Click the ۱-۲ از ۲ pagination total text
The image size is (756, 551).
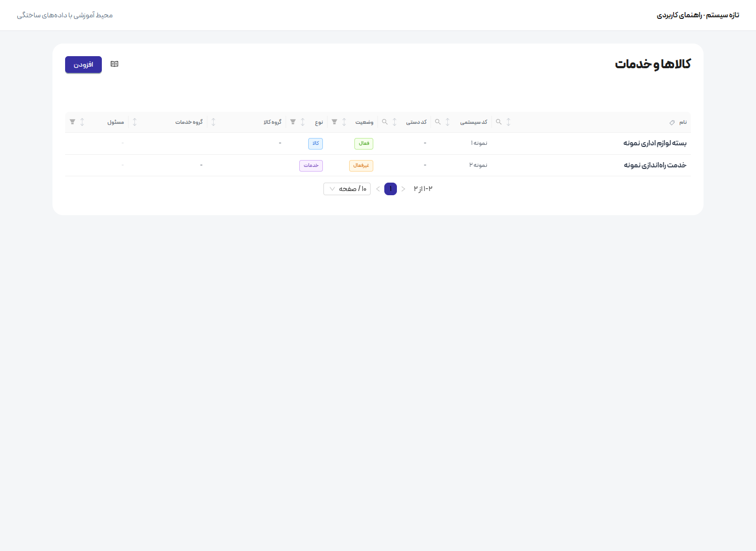click(423, 189)
